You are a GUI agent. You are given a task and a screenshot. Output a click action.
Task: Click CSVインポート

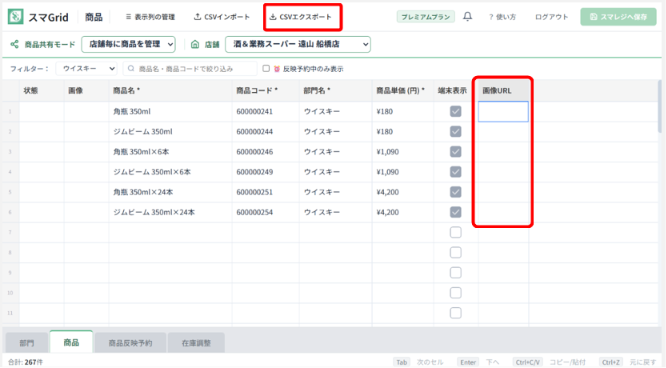pyautogui.click(x=222, y=17)
